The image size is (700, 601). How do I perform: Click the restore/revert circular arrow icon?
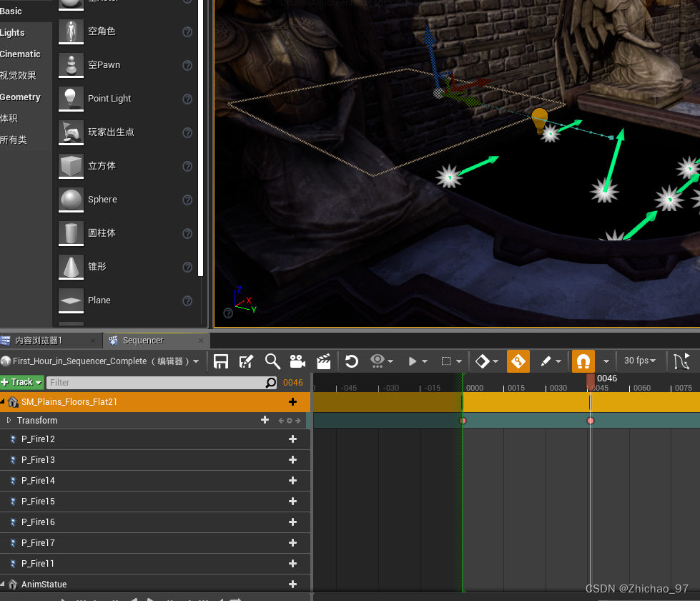click(x=352, y=361)
